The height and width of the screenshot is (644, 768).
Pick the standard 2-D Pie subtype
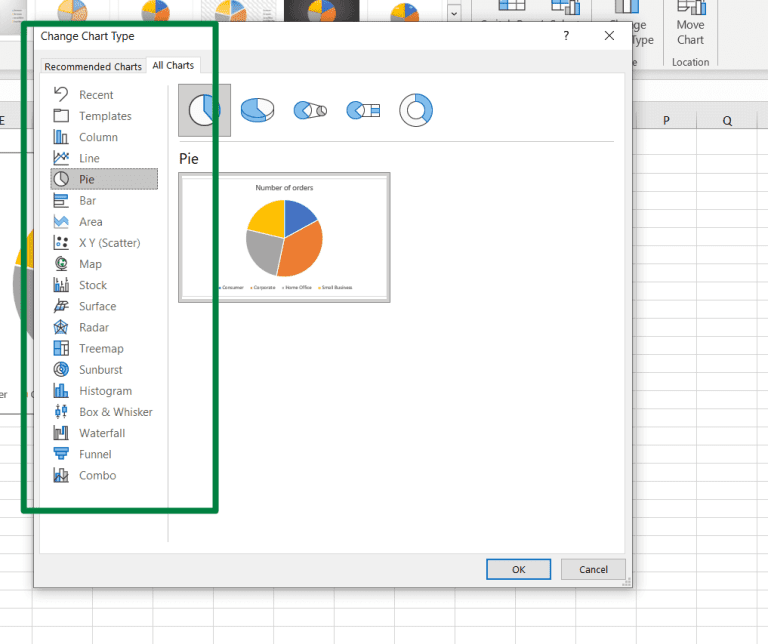(204, 110)
